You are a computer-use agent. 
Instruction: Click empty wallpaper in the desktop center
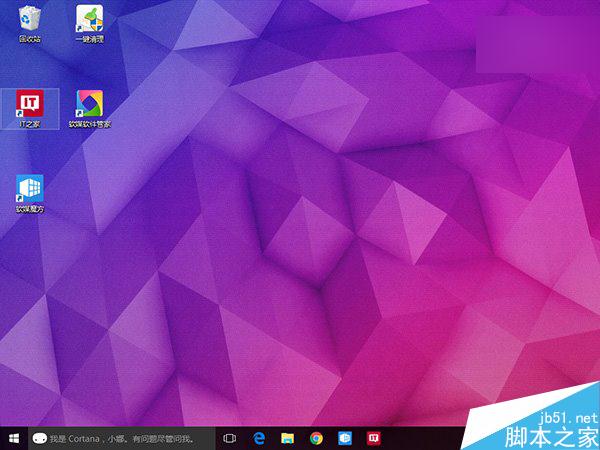coord(300,220)
